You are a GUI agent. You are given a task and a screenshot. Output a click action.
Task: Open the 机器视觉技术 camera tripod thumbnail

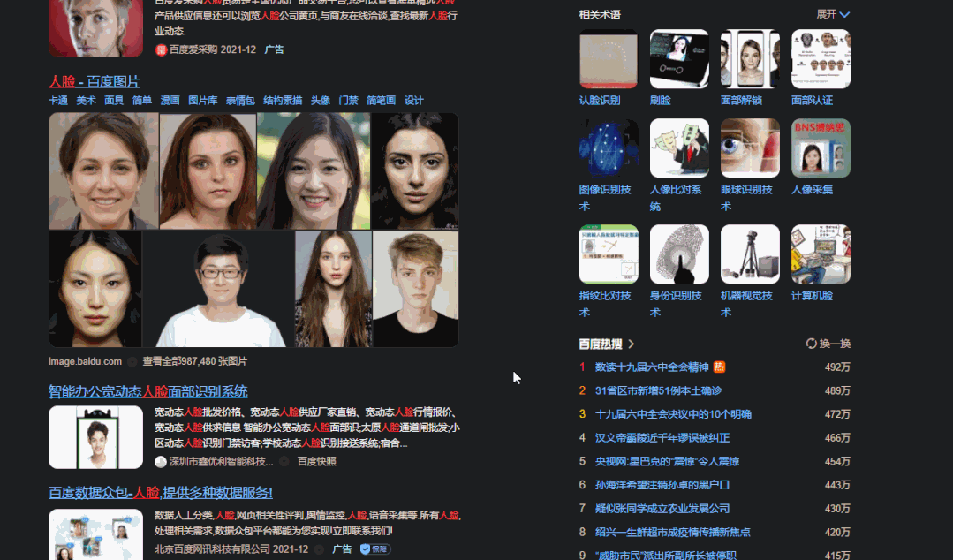click(x=750, y=254)
